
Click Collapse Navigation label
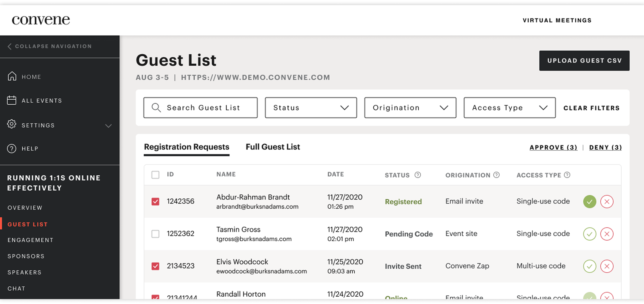[53, 46]
